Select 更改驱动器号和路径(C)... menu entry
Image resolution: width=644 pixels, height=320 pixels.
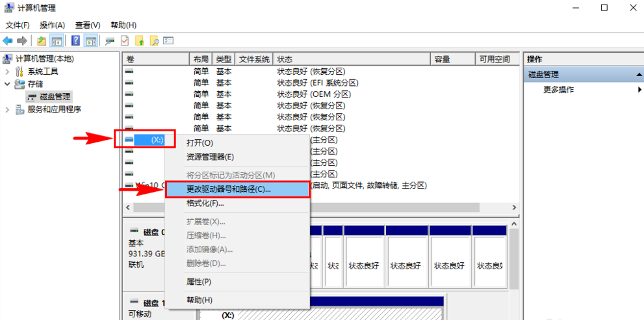point(237,189)
